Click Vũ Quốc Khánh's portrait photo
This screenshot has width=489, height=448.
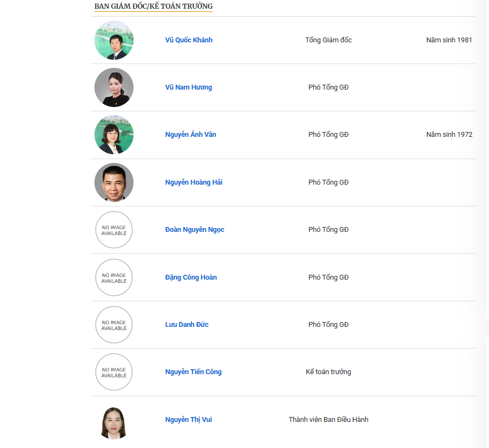(x=114, y=40)
